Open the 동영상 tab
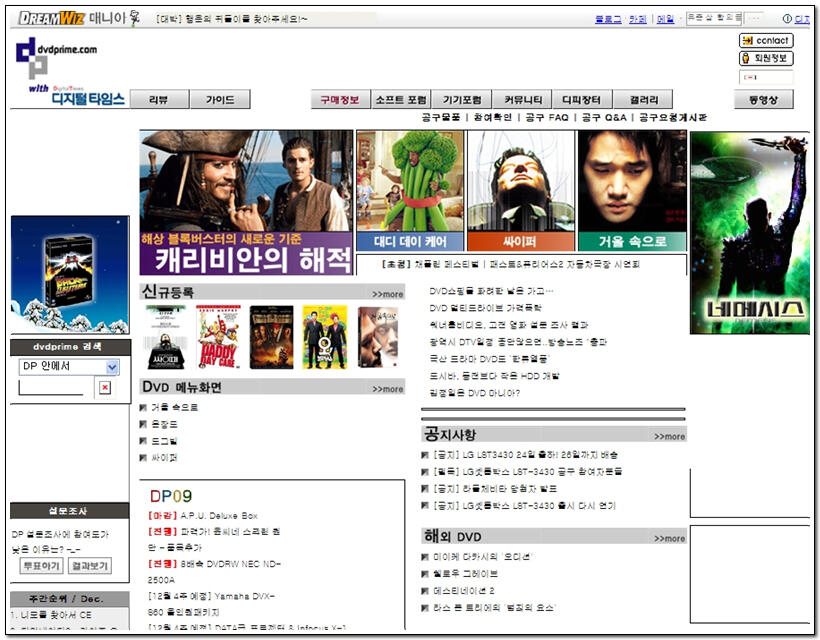Viewport: 820px width, 640px height. click(764, 99)
